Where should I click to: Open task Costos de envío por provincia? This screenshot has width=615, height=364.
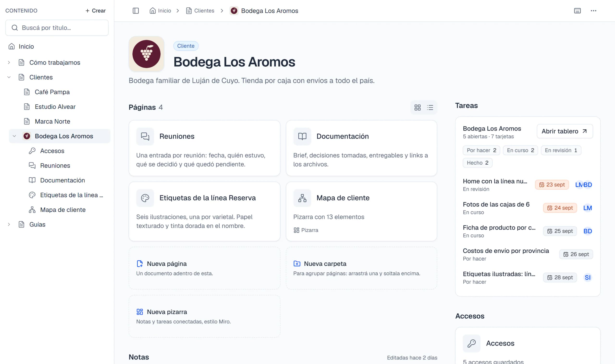[505, 251]
